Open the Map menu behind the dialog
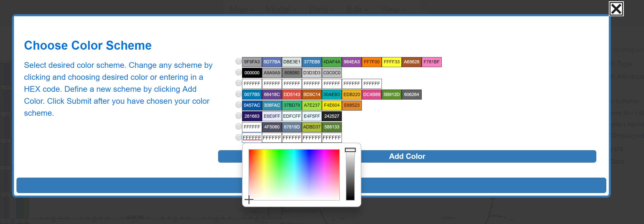 [242, 9]
